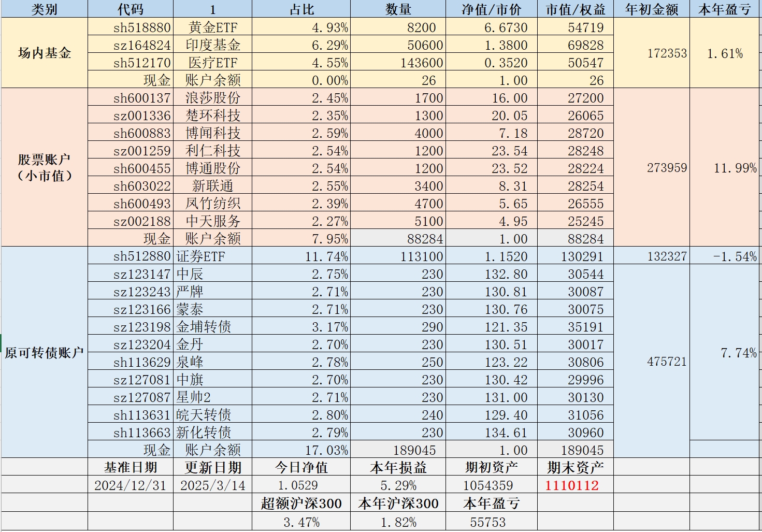Image resolution: width=762 pixels, height=532 pixels.
Task: Click the 中天服务 name cell
Action: [x=213, y=221]
